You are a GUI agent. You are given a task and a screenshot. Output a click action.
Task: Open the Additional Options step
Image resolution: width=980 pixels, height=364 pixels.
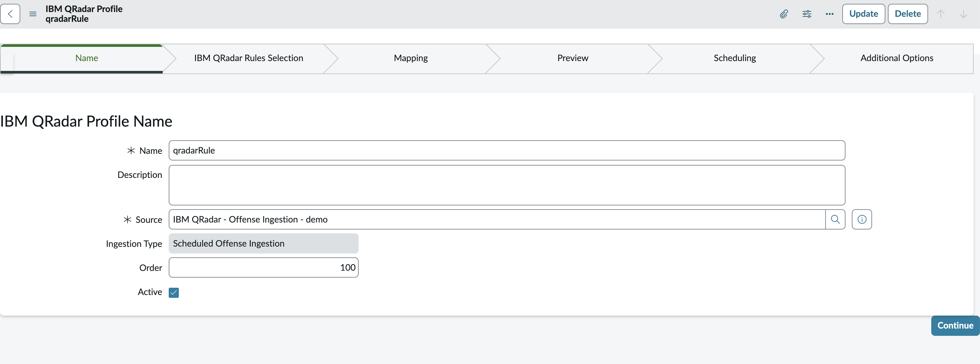click(x=897, y=58)
